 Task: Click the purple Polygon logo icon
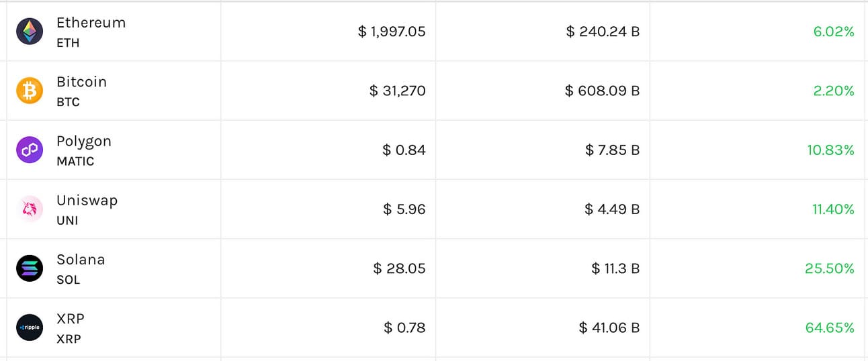tap(30, 150)
